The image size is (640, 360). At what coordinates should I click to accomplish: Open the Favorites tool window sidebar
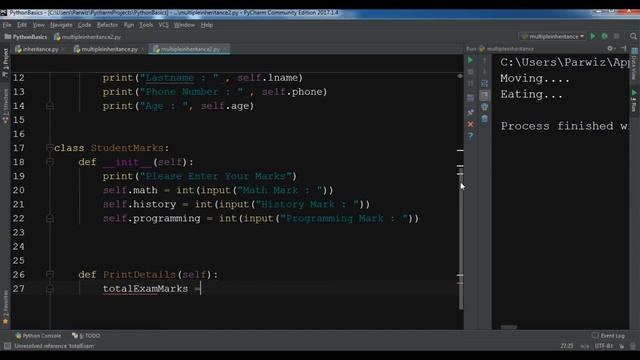click(5, 307)
